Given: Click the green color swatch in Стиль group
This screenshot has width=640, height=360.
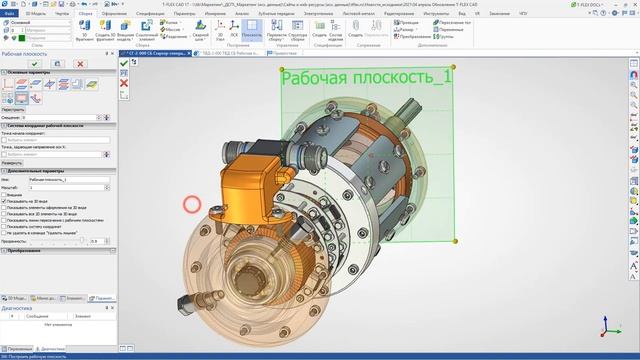Looking at the screenshot, I should (x=22, y=38).
